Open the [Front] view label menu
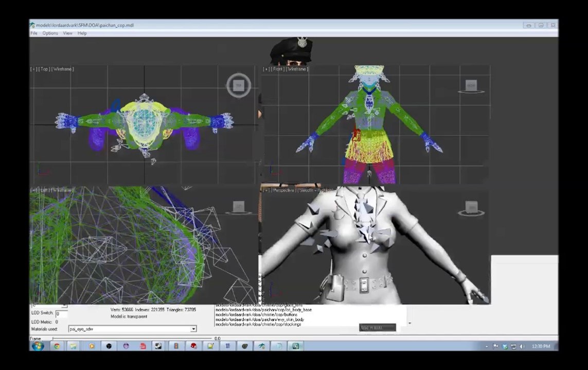The width and height of the screenshot is (588, 370). click(x=278, y=69)
